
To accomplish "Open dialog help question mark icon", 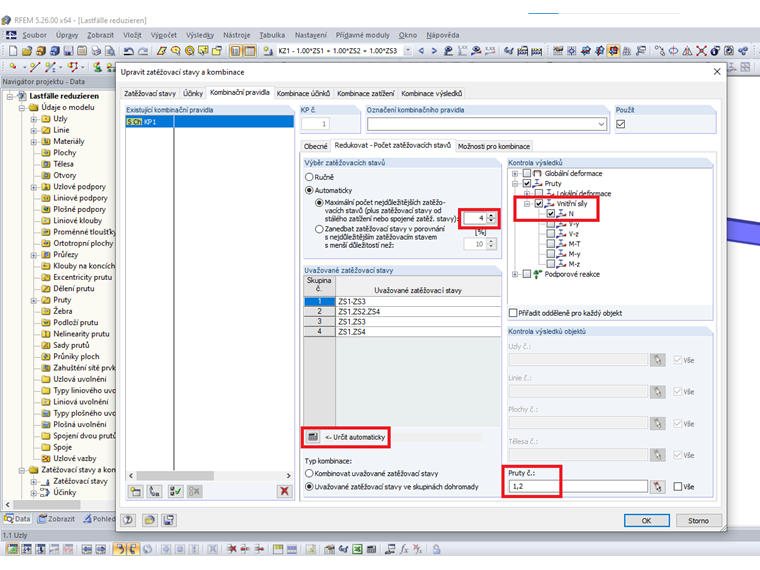I will [128, 520].
